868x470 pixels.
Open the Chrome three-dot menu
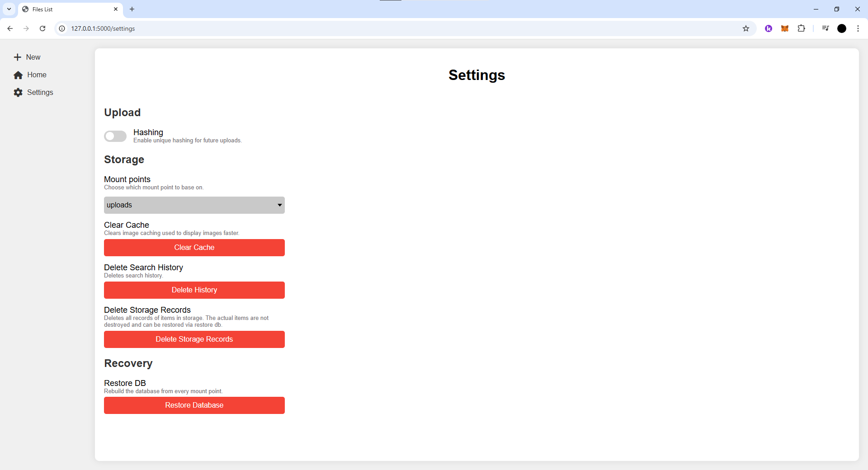[x=858, y=28]
